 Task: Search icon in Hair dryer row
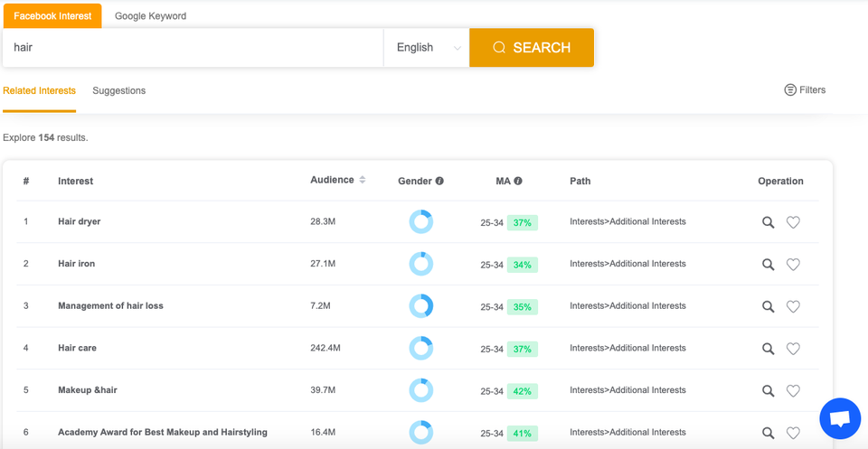pyautogui.click(x=768, y=222)
